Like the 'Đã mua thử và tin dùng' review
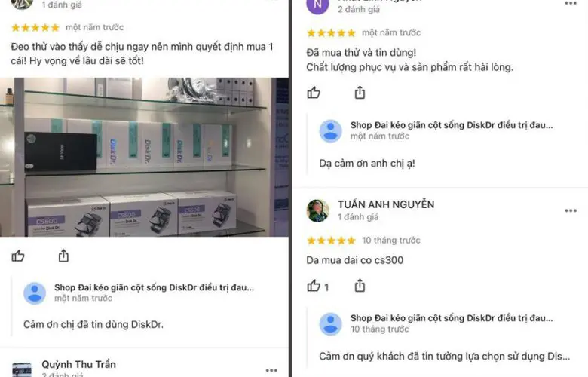The height and width of the screenshot is (377, 588). coord(314,92)
